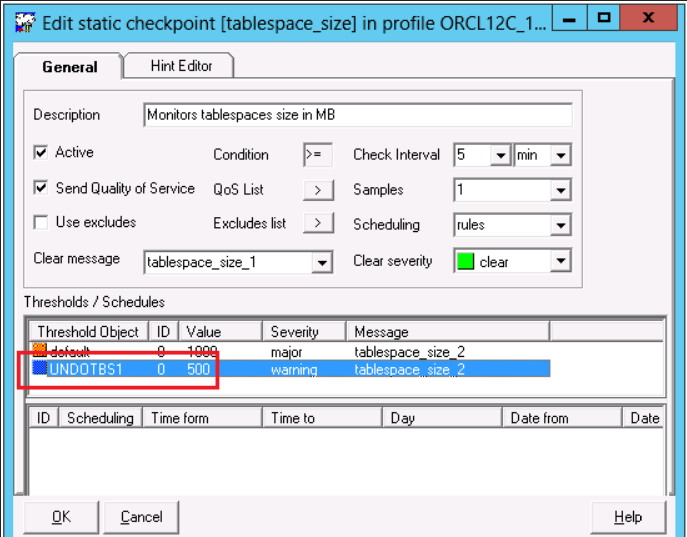Click the Cancel button

pos(142,517)
